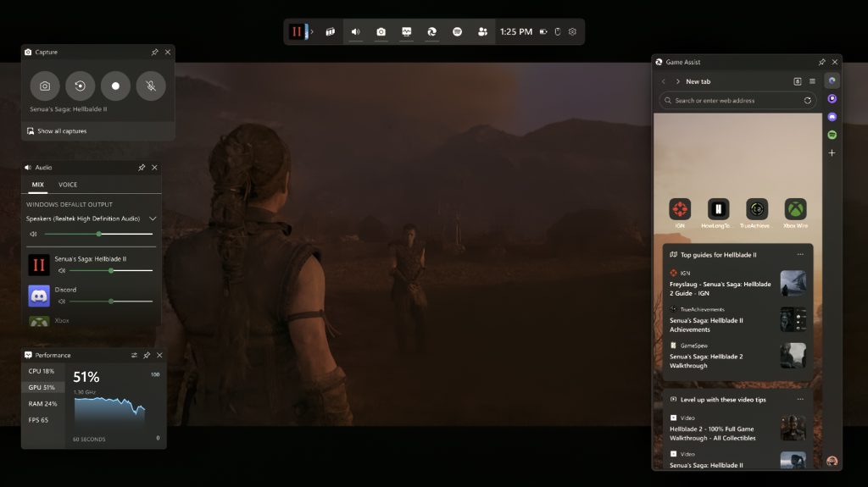Select the GPU 51% metric
868x487 pixels.
tap(42, 387)
